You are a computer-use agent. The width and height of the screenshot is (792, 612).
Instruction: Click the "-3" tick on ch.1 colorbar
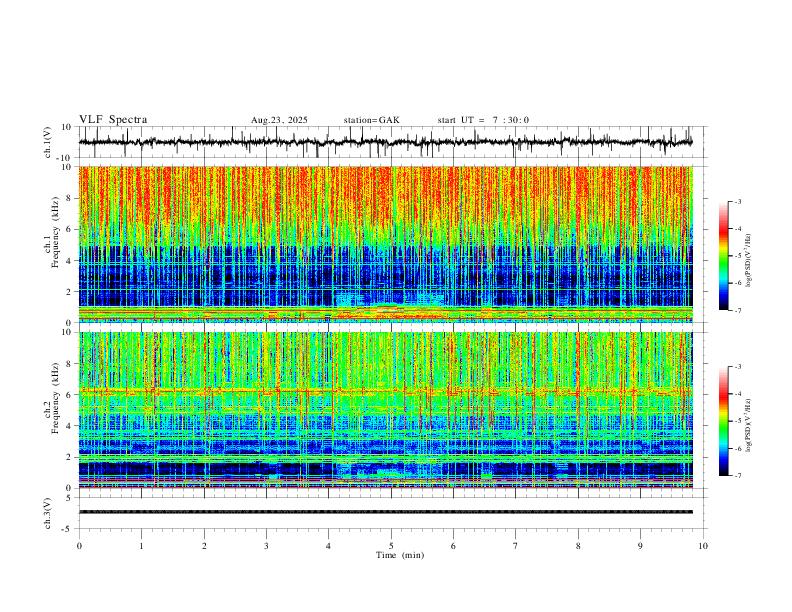(x=738, y=201)
